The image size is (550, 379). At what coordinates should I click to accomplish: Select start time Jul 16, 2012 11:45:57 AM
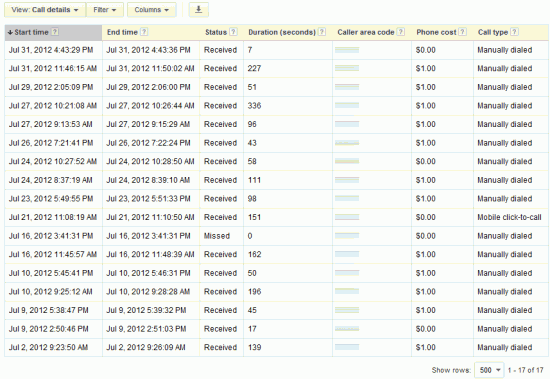(x=53, y=254)
